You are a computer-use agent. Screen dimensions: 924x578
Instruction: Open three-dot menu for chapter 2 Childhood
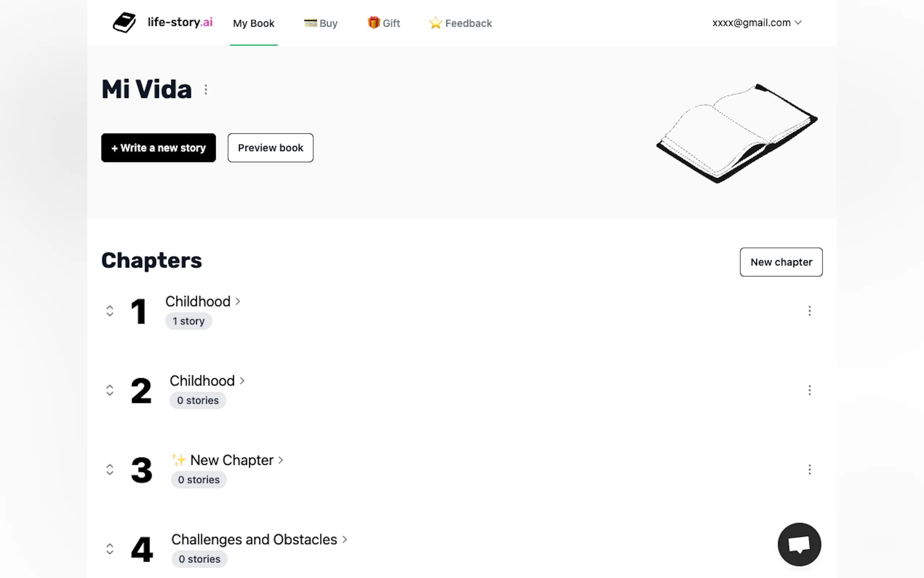(x=809, y=390)
